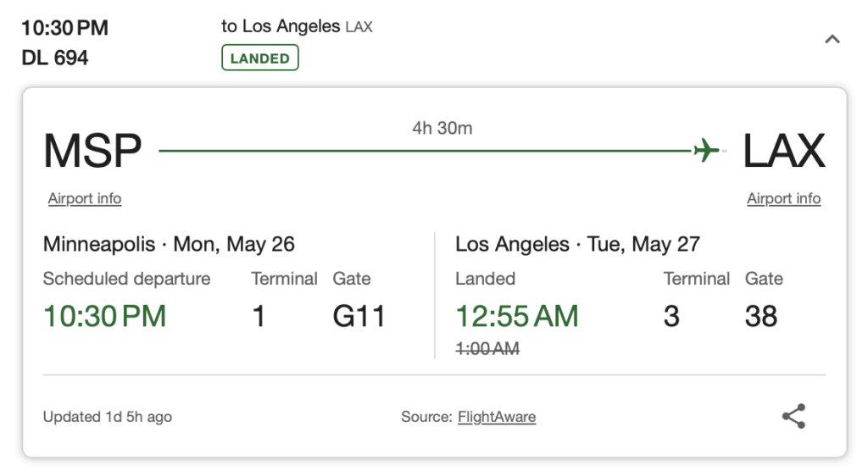Screen dimensions: 868x471
Task: Click the MSP airport code
Action: click(92, 151)
